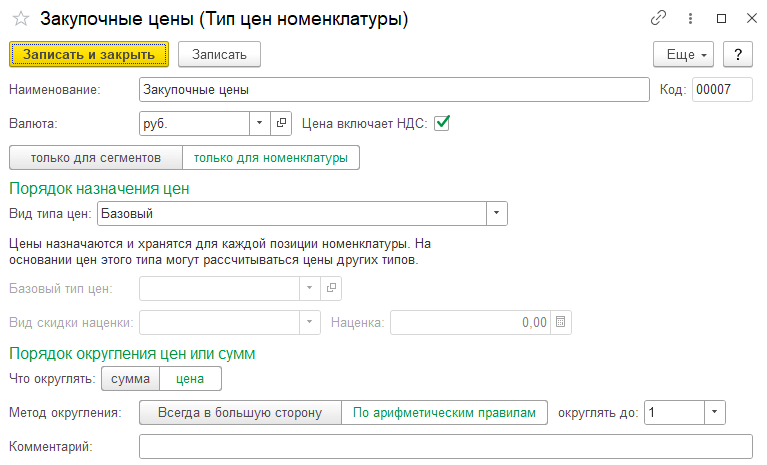Click the Базовый тип цен field

(x=220, y=288)
